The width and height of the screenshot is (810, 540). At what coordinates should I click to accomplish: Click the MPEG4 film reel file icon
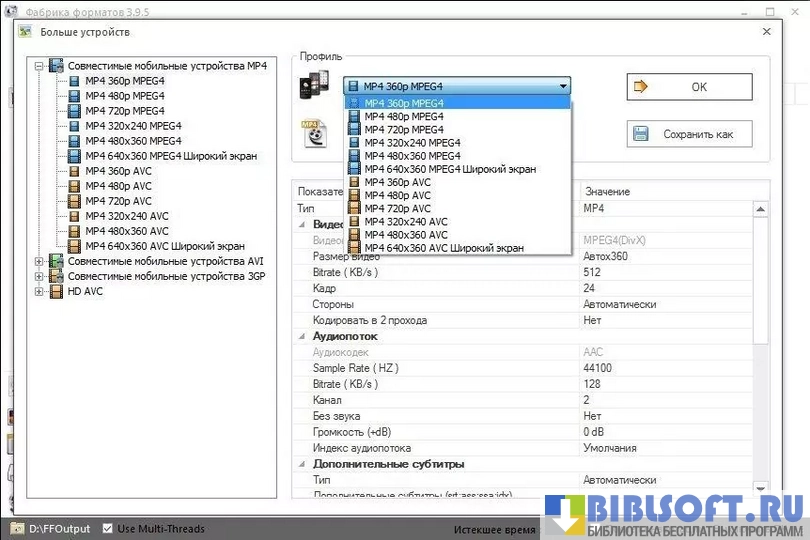pos(315,132)
